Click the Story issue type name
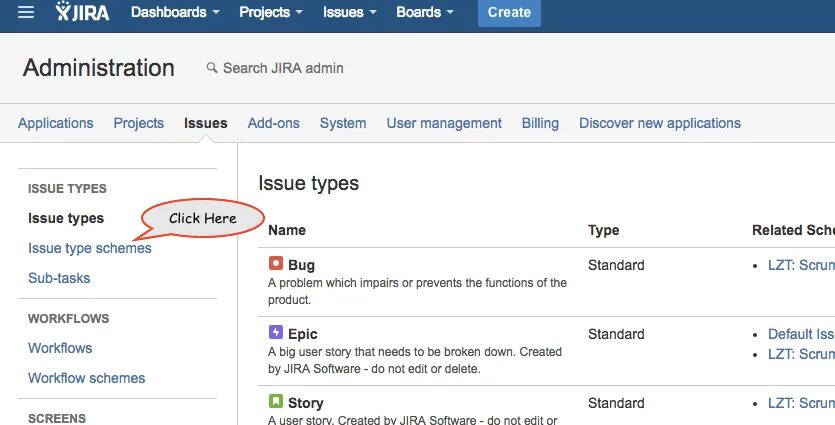 pyautogui.click(x=306, y=403)
